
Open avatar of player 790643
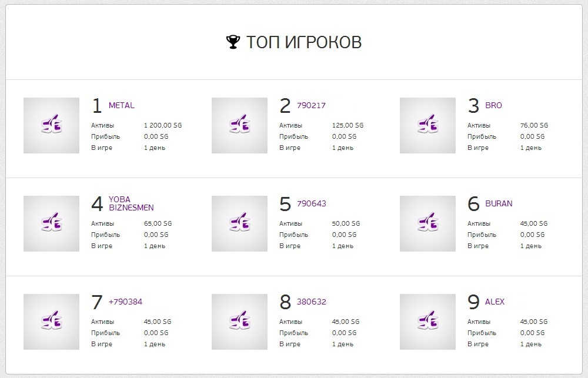coord(240,224)
